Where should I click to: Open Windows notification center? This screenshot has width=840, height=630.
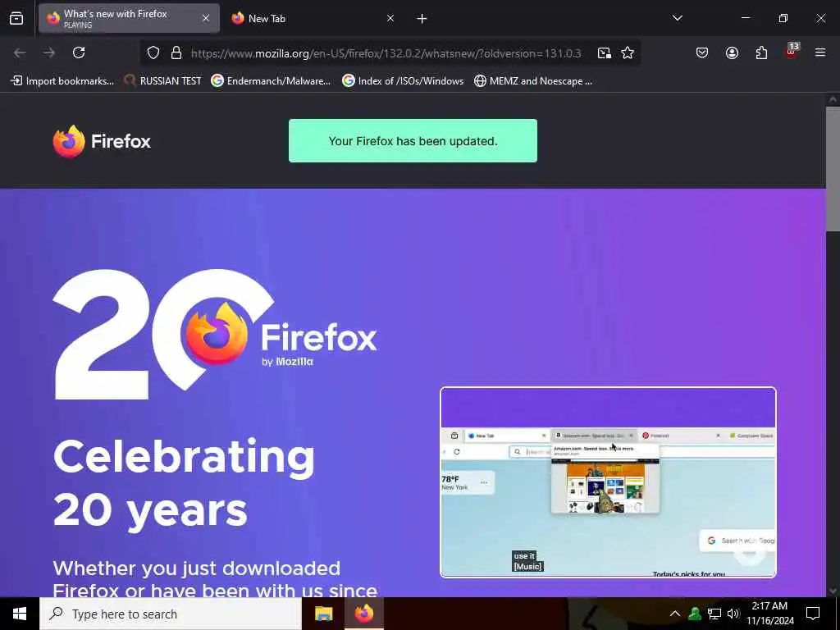[x=813, y=614]
